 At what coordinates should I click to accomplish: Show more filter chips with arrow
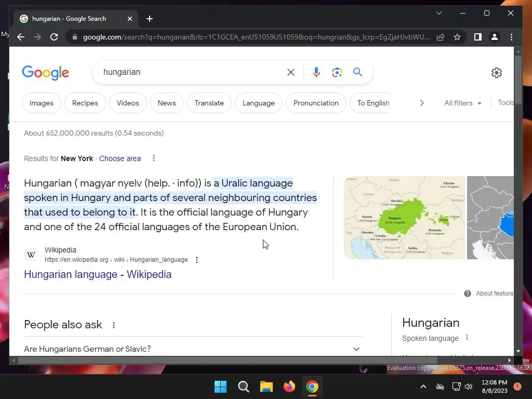[422, 103]
